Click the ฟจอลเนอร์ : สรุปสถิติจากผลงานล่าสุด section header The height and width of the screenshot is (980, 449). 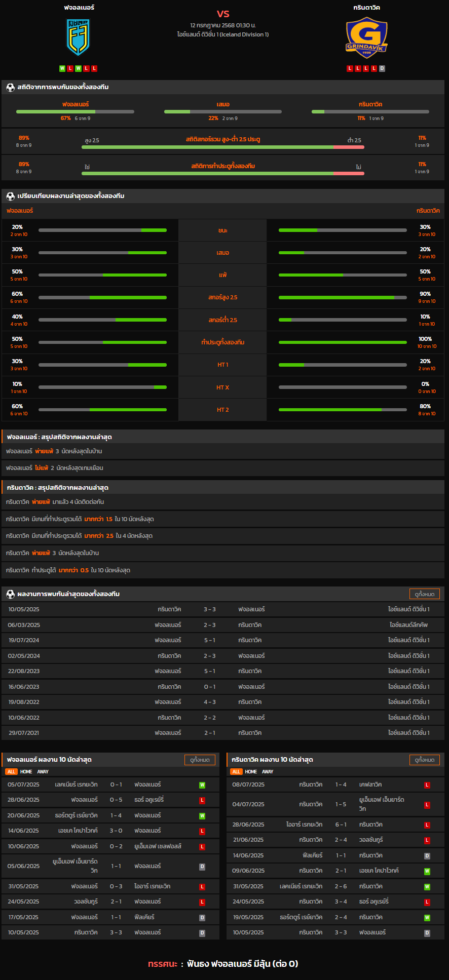[x=223, y=437]
